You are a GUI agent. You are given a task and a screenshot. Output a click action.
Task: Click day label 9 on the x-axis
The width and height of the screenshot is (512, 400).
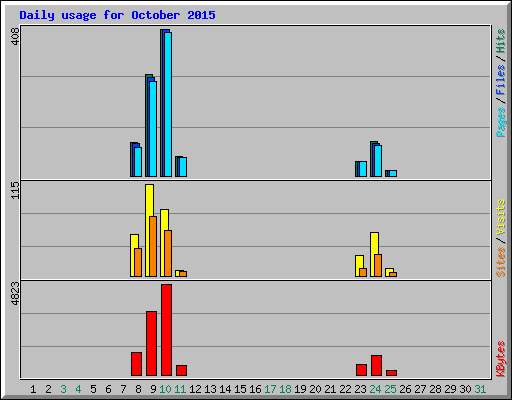click(x=153, y=389)
